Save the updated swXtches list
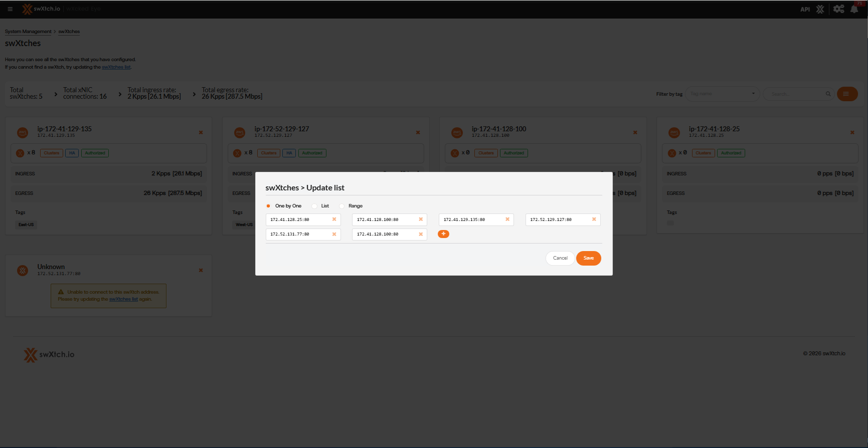This screenshot has width=868, height=448. click(588, 258)
